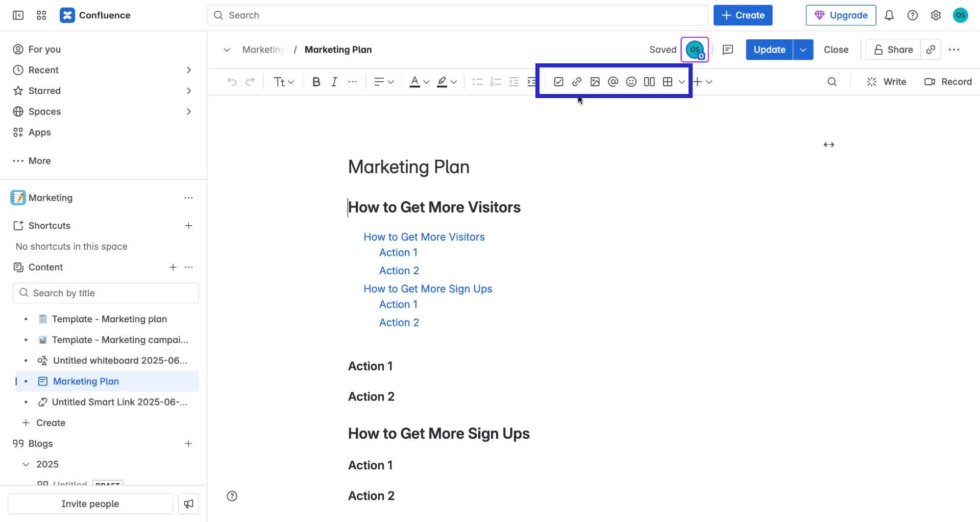Open Write AI assistant
The image size is (980, 522).
pyautogui.click(x=887, y=81)
